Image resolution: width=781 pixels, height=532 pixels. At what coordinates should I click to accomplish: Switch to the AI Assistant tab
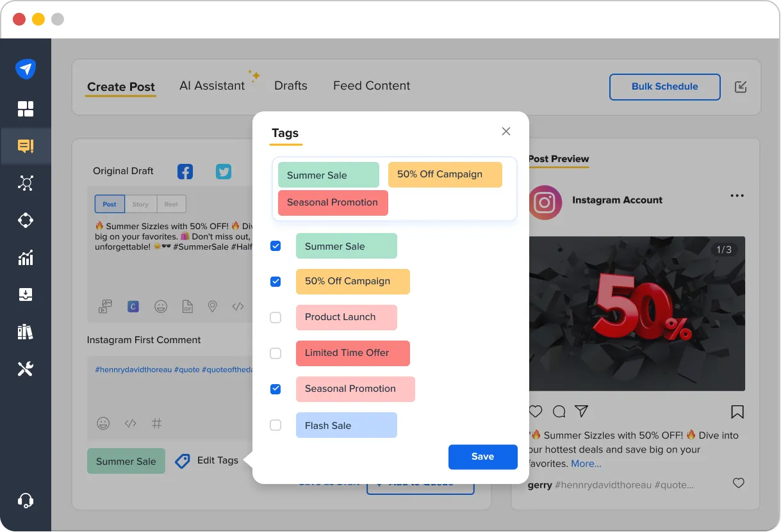pyautogui.click(x=212, y=85)
